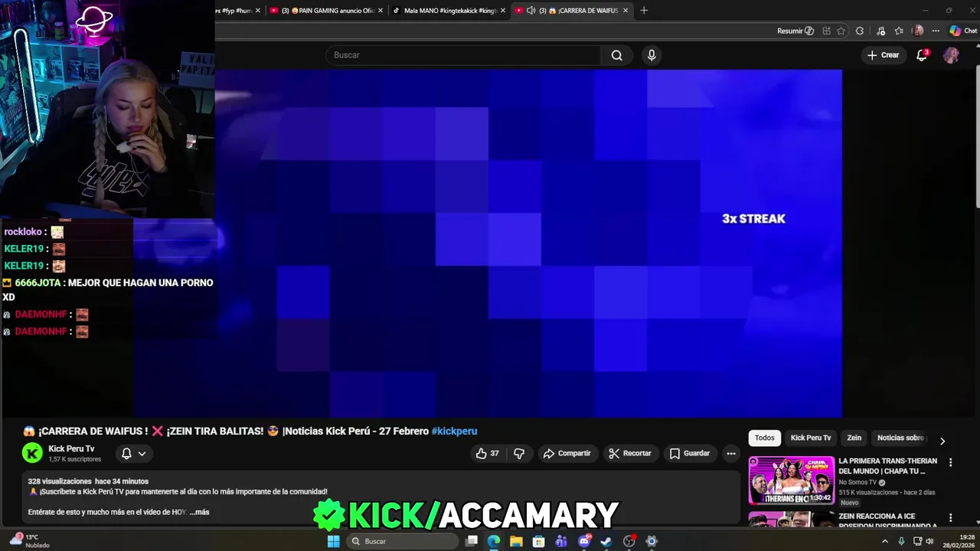980x551 pixels.
Task: Open more actions ellipsis beside Guardar
Action: (731, 453)
